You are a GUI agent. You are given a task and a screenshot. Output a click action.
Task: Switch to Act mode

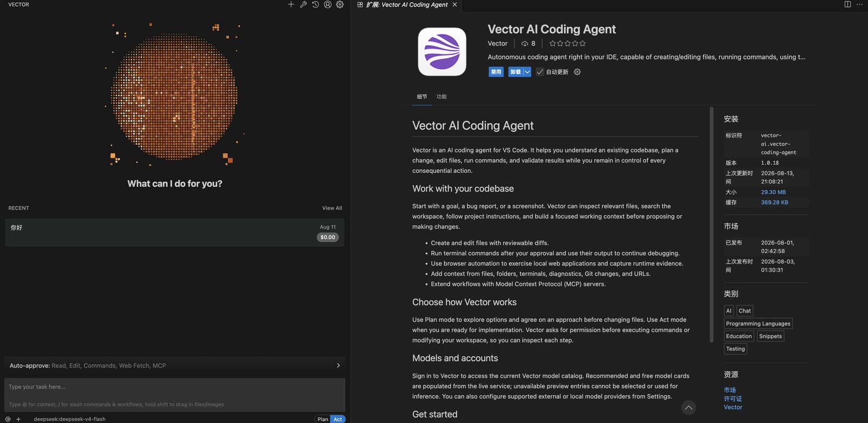337,419
